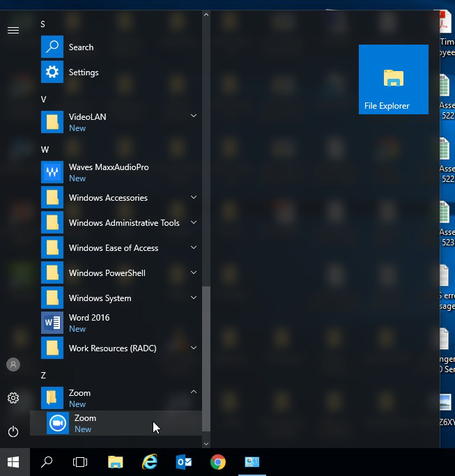
Task: Open the Settings gear app icon
Action: click(x=52, y=72)
